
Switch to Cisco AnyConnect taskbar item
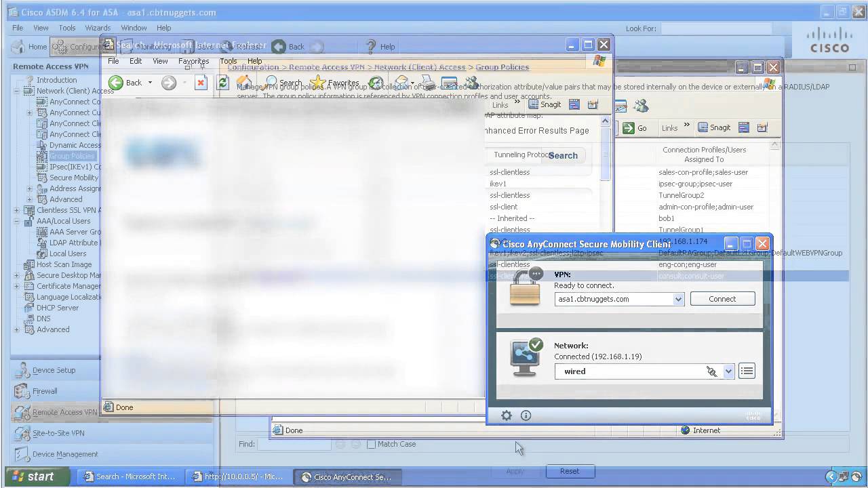[347, 476]
